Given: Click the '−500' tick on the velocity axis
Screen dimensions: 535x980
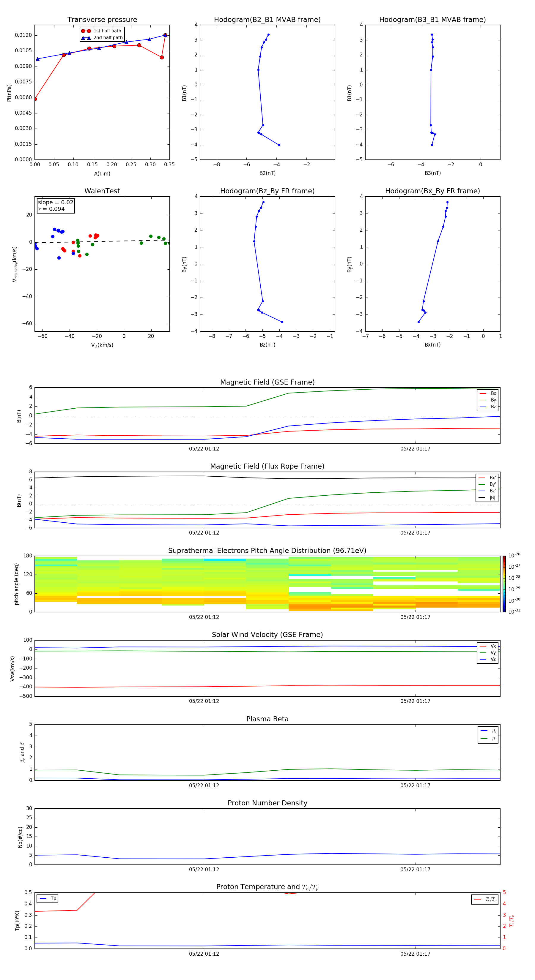Looking at the screenshot, I should tap(25, 696).
